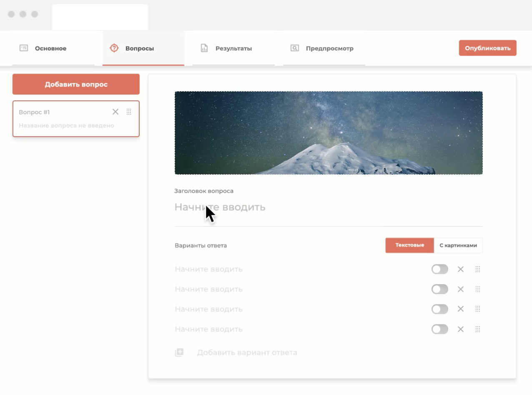Image resolution: width=532 pixels, height=395 pixels.
Task: Click the first answer's drag handle
Action: coord(478,269)
